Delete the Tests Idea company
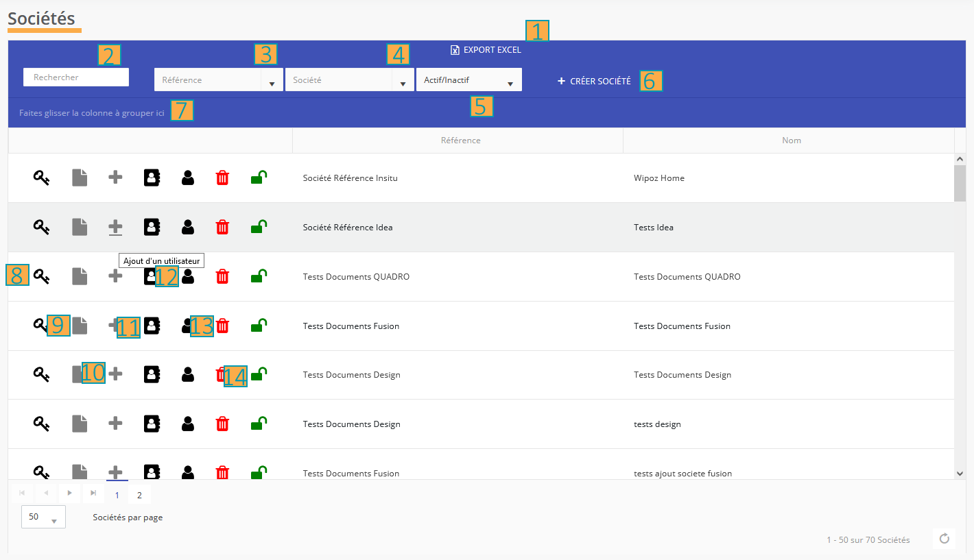 (x=222, y=227)
